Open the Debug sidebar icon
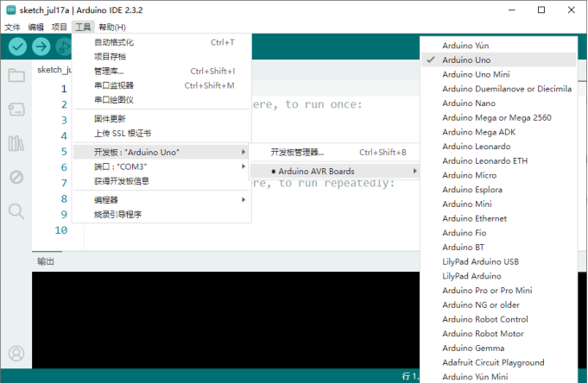This screenshot has height=383, width=588. 16,177
